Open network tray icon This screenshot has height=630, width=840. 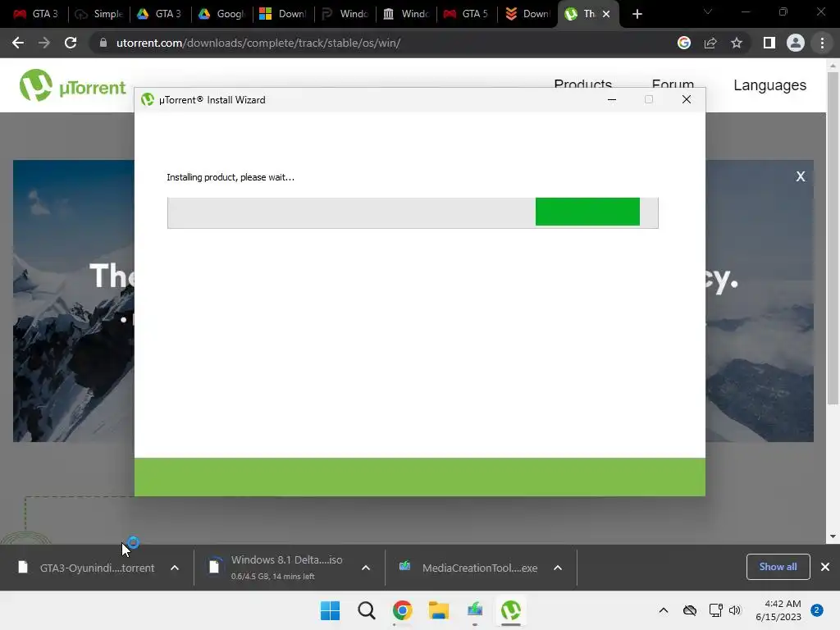[715, 610]
